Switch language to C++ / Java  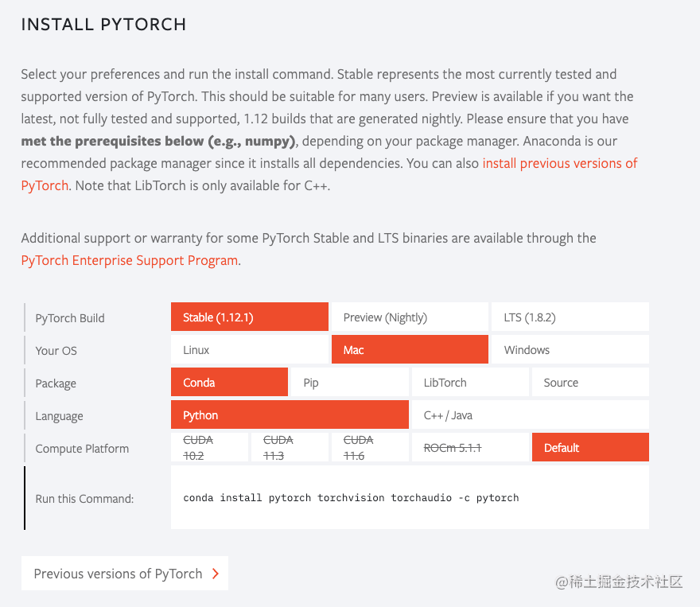530,414
